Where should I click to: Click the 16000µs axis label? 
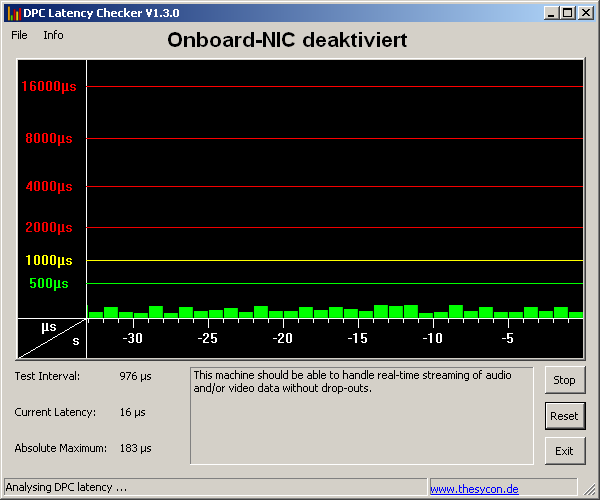(49, 86)
